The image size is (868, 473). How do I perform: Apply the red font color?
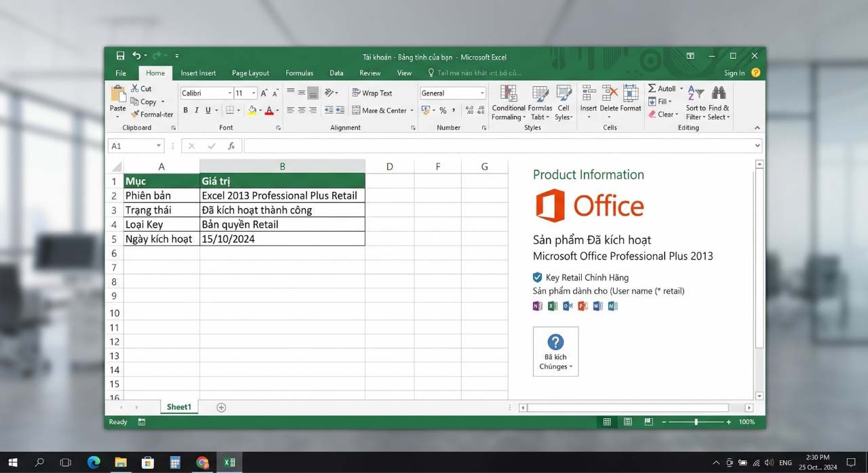tap(269, 110)
